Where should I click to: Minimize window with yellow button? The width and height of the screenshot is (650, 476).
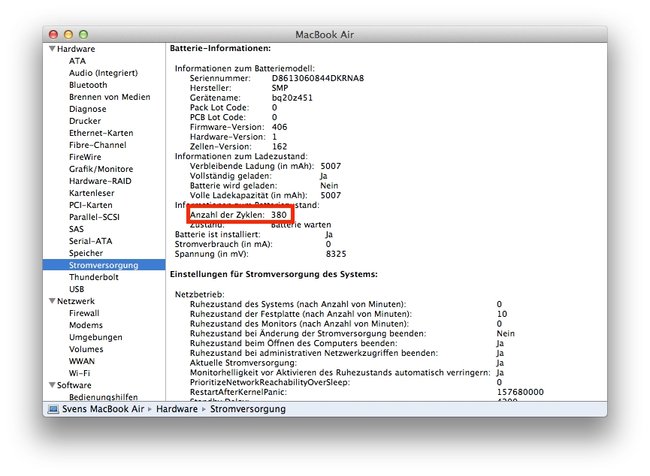click(68, 34)
